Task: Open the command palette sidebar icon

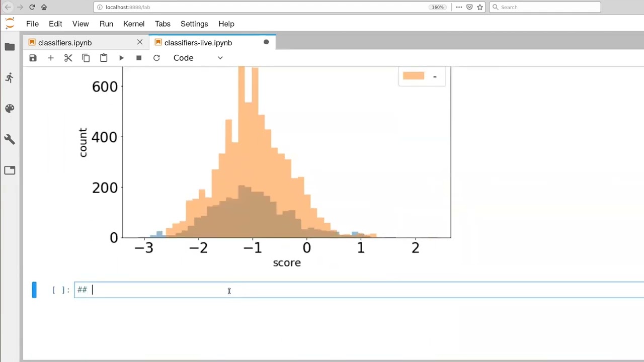Action: [10, 109]
